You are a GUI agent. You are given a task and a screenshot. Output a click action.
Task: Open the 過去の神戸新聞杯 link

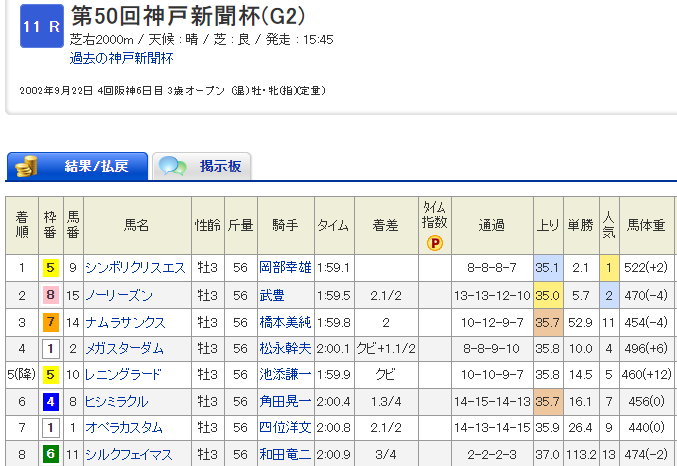(x=121, y=58)
